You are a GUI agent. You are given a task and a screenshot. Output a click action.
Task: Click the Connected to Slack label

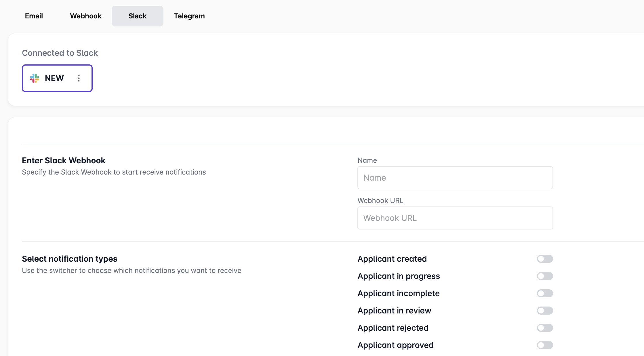[x=60, y=53]
